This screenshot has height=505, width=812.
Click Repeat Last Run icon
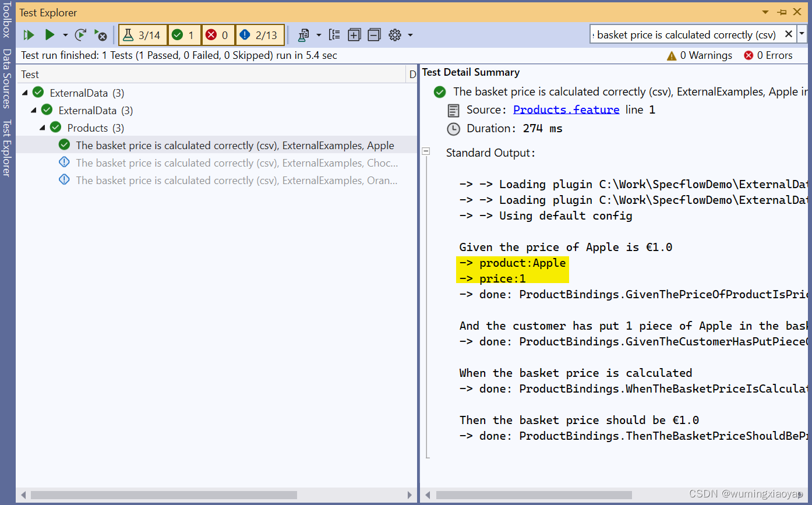coord(81,35)
